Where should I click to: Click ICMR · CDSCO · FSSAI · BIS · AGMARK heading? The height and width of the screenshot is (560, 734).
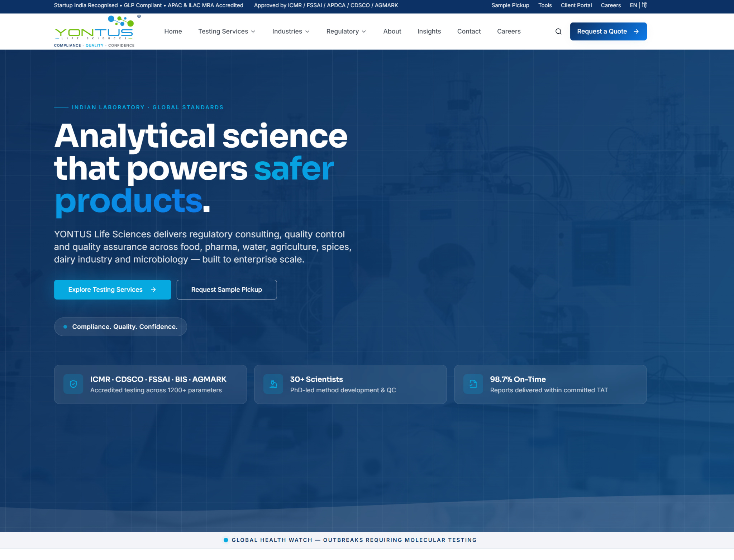click(158, 379)
